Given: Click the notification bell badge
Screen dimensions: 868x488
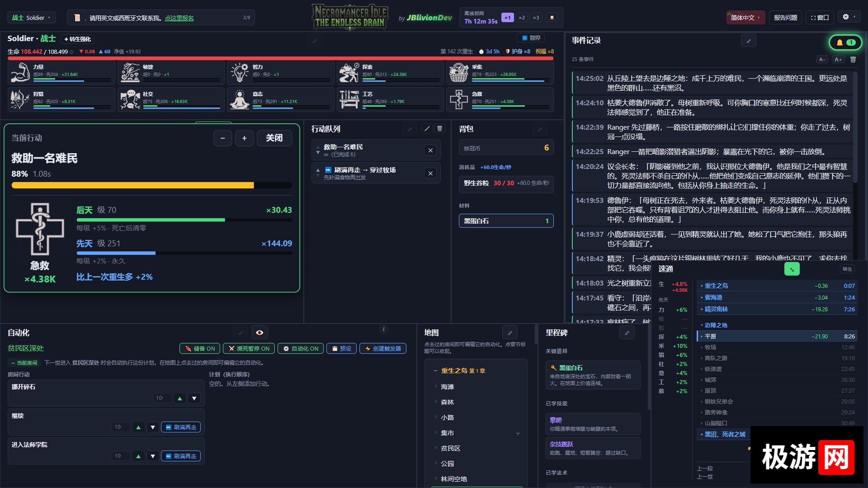Looking at the screenshot, I should pyautogui.click(x=845, y=42).
